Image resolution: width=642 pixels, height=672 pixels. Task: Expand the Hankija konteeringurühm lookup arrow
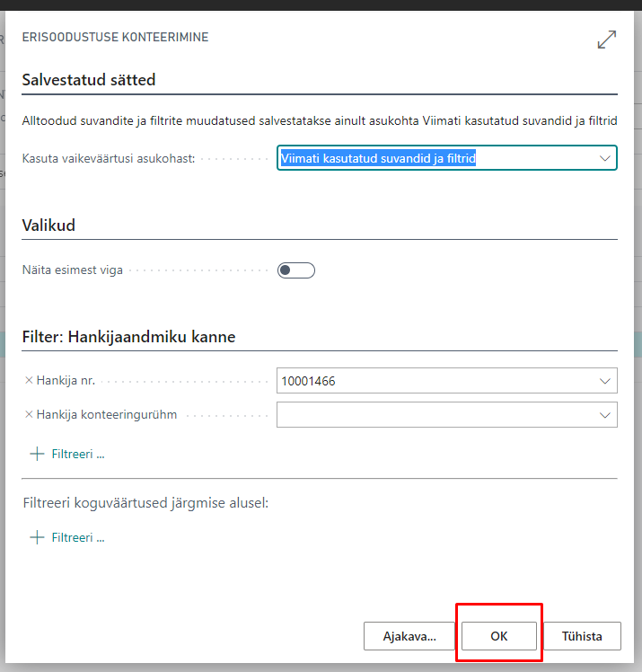click(x=604, y=414)
